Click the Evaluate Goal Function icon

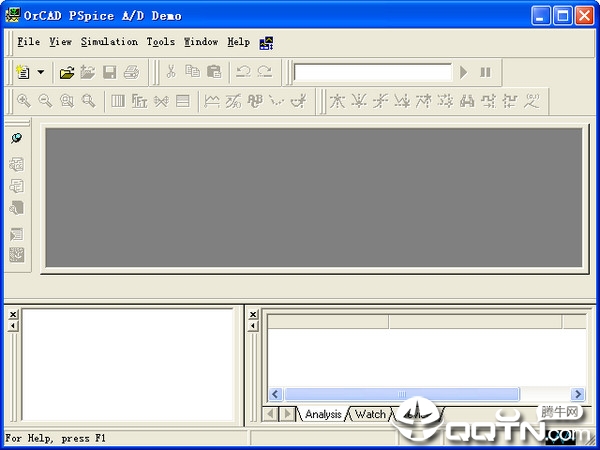coord(233,101)
